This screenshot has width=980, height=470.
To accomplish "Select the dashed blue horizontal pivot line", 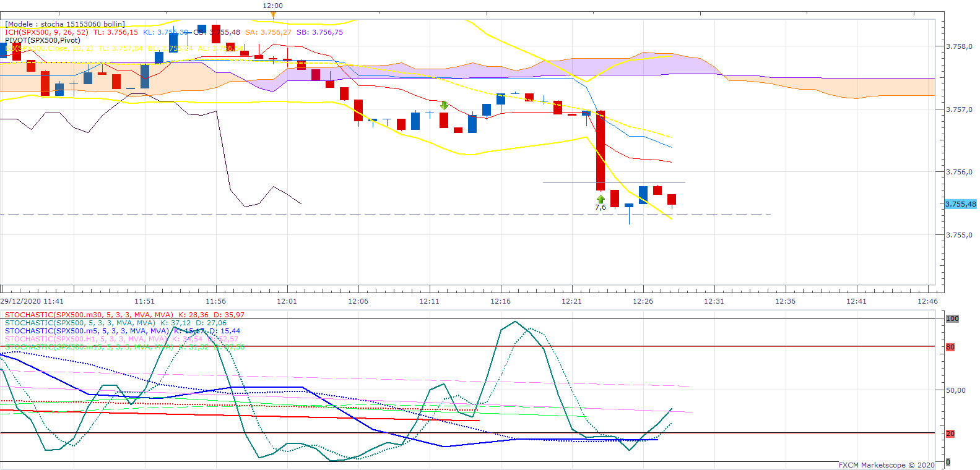I will pos(385,214).
